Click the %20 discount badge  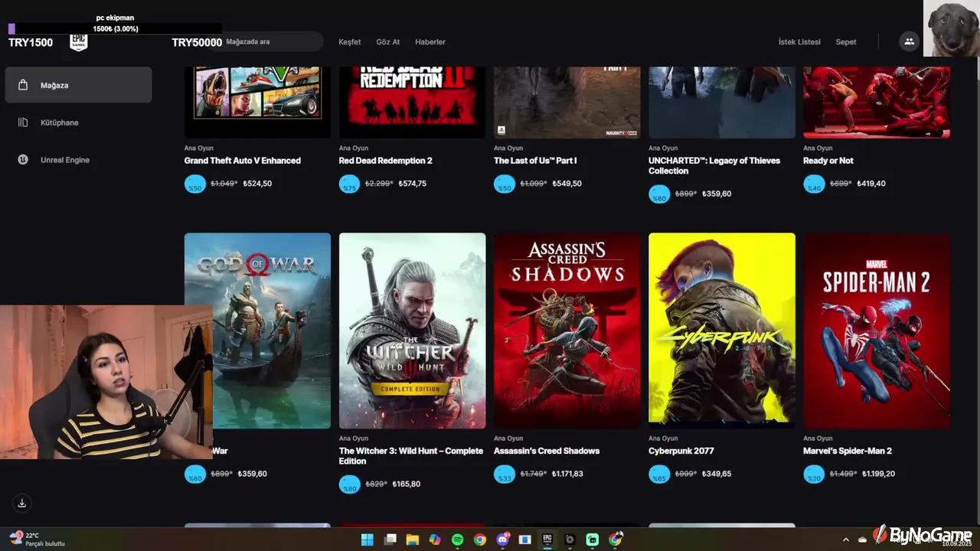pos(814,474)
